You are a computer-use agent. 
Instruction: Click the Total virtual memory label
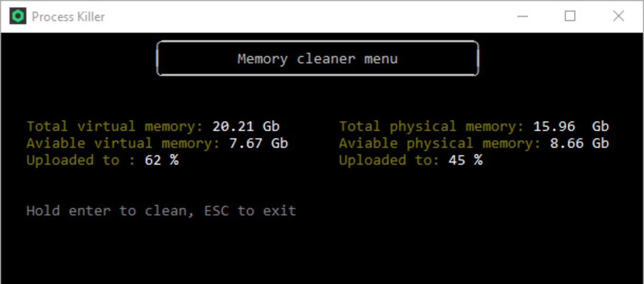[x=115, y=127]
